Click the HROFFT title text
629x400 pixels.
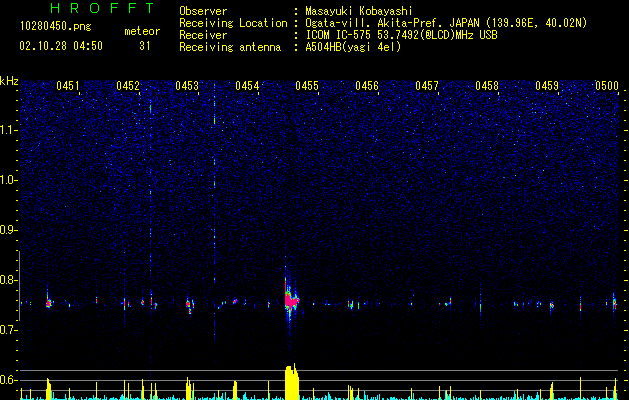pos(102,8)
